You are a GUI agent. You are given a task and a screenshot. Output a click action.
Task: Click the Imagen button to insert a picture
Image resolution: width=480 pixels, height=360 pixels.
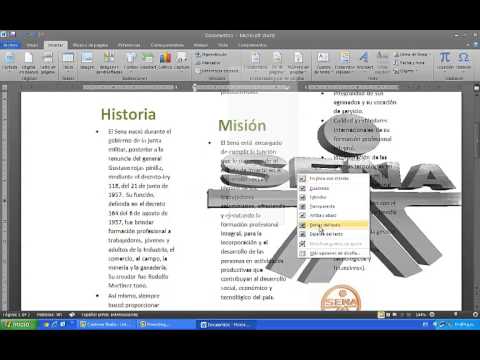point(87,62)
